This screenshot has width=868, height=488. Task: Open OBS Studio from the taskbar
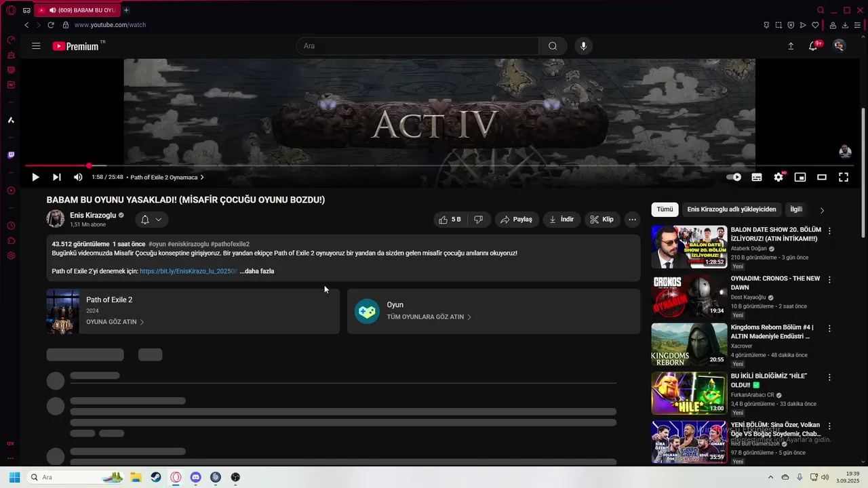click(x=235, y=477)
